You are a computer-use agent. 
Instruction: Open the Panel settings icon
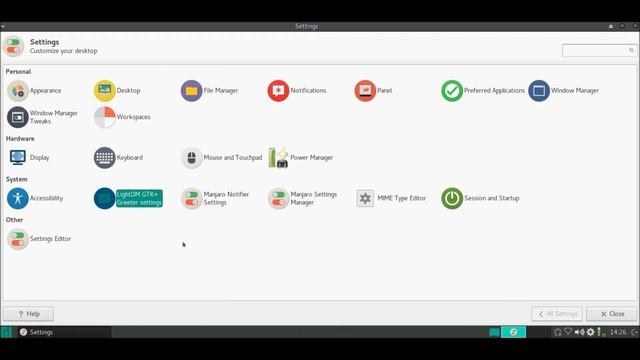pyautogui.click(x=365, y=91)
